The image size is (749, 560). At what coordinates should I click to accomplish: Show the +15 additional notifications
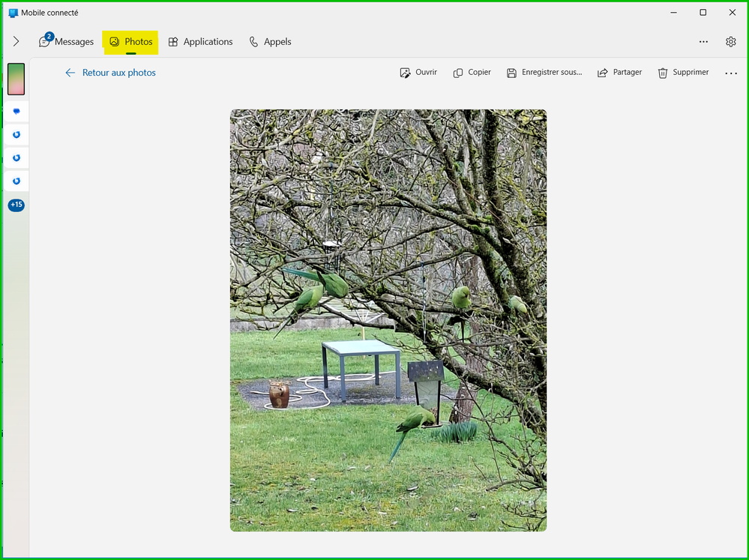click(16, 205)
